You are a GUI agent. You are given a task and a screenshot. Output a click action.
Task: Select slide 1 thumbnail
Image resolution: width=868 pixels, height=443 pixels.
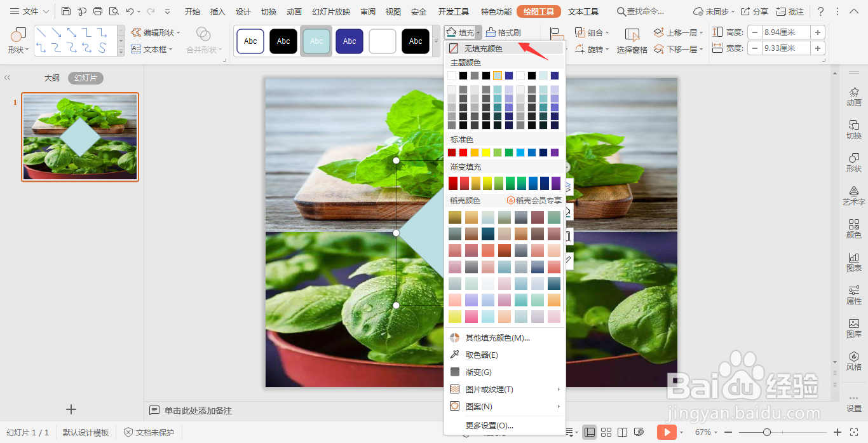pyautogui.click(x=80, y=137)
